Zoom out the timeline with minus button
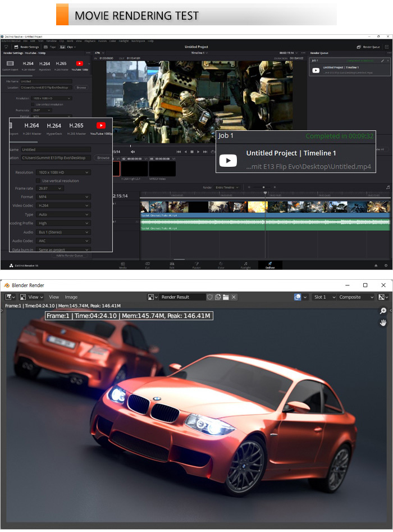 pyautogui.click(x=249, y=187)
